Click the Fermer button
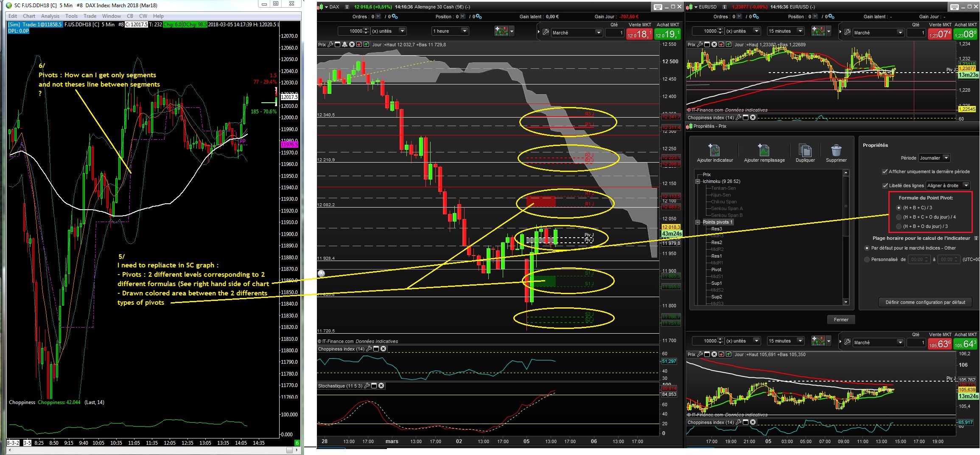The width and height of the screenshot is (980, 455). (841, 320)
